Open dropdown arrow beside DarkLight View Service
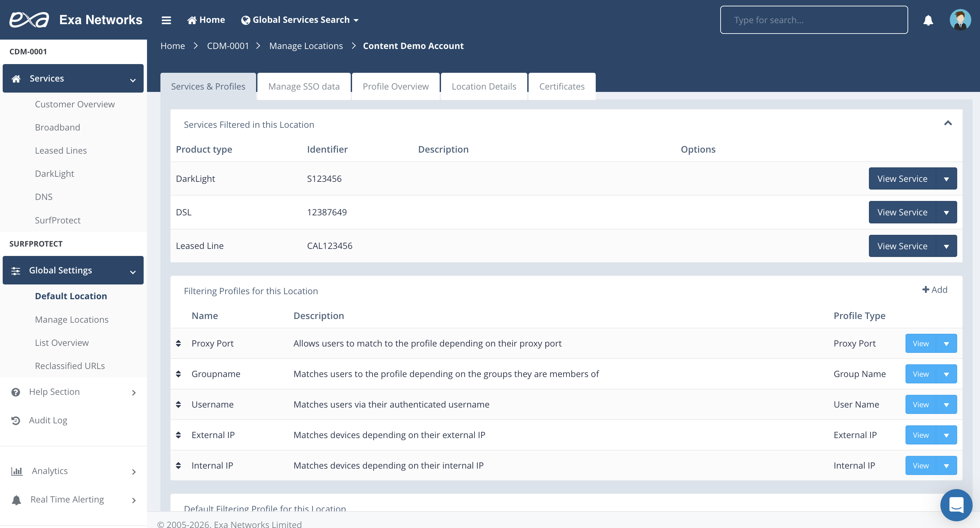This screenshot has width=980, height=528. click(x=946, y=179)
